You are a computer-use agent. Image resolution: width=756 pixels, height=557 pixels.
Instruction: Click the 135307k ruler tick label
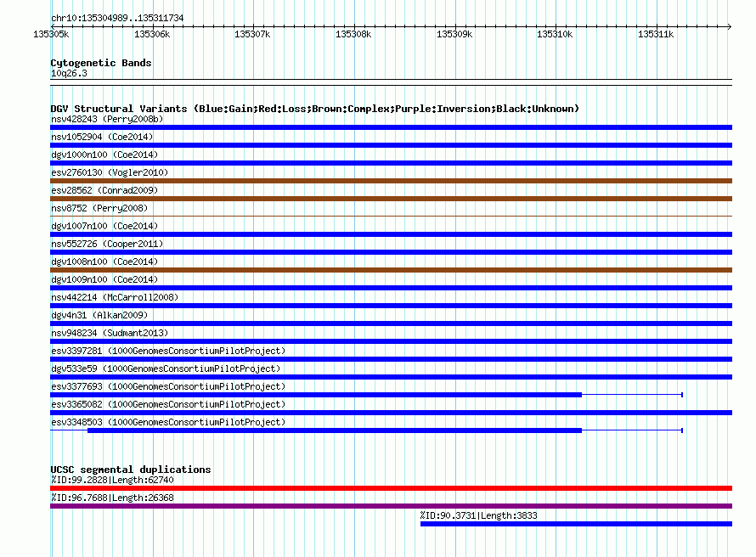coord(252,34)
